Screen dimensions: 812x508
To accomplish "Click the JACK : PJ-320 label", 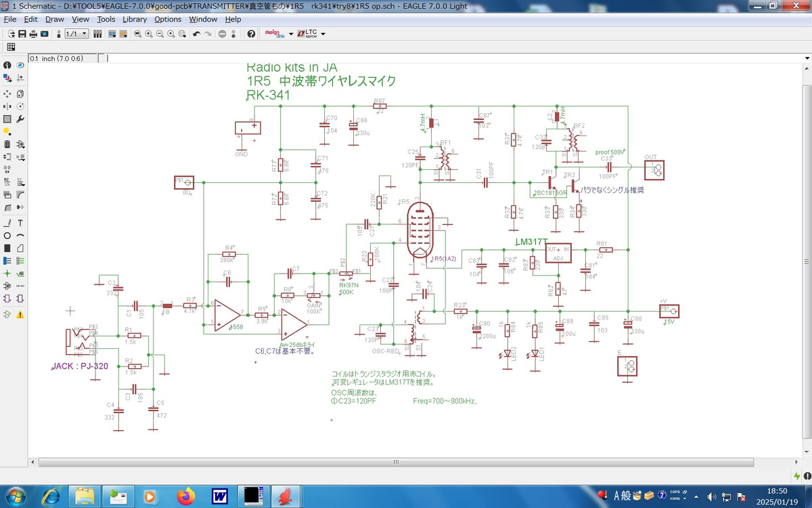I will 80,366.
